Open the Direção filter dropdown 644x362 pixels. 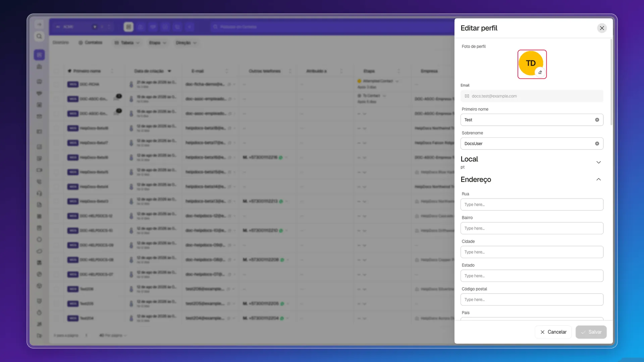(186, 43)
